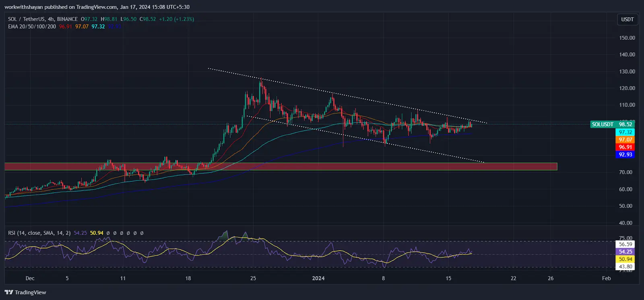Click the 26 date label on the time axis
The image size is (644, 300).
(x=551, y=278)
